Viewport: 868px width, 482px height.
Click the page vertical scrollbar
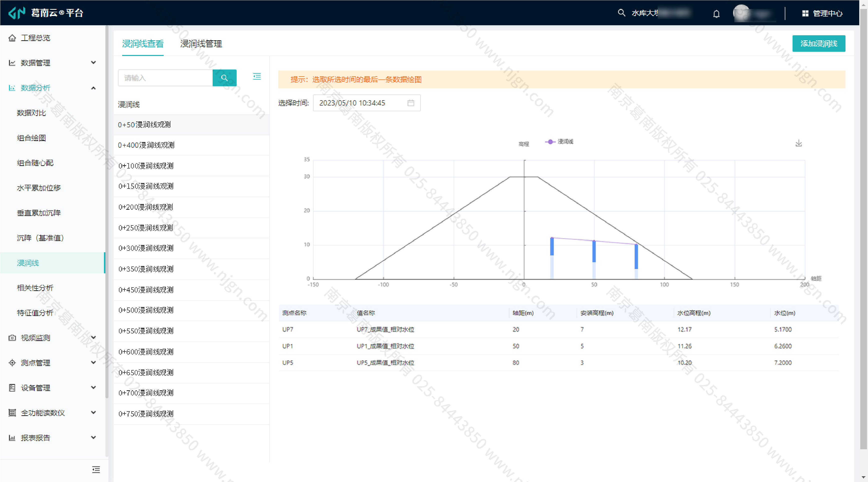coord(864,229)
